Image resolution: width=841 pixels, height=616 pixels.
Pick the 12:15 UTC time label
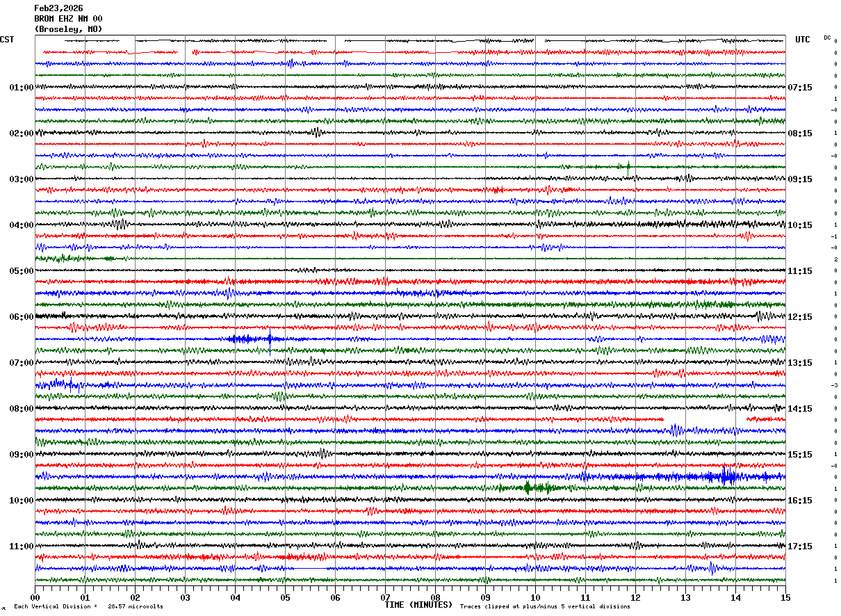800,317
